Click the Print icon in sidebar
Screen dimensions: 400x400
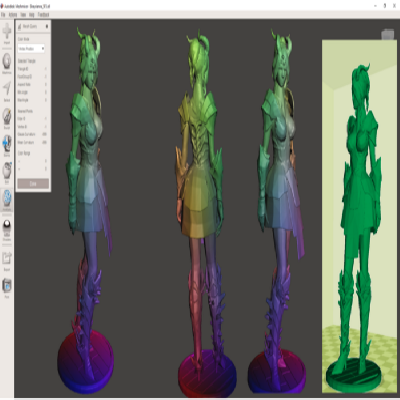[x=7, y=288]
